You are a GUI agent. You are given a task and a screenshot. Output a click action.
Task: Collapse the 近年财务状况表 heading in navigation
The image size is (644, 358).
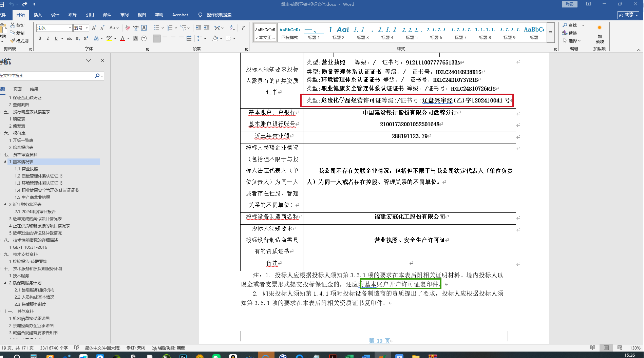[5, 205]
